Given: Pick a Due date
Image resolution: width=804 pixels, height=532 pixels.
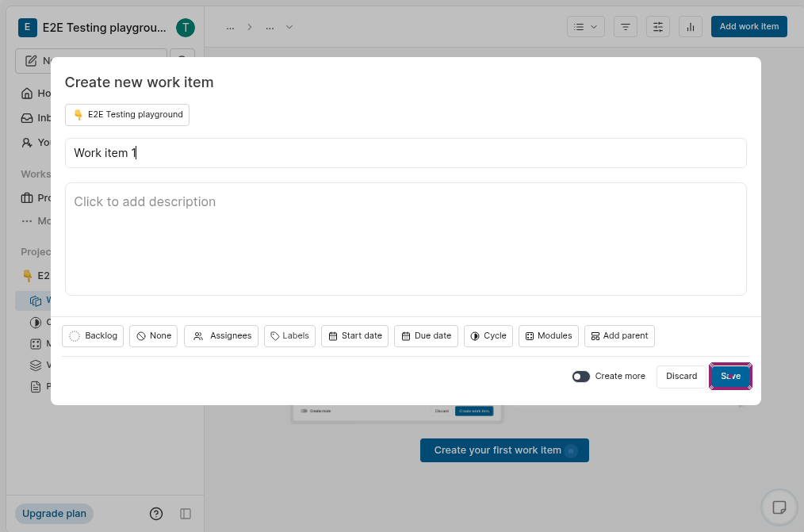Looking at the screenshot, I should pyautogui.click(x=425, y=336).
